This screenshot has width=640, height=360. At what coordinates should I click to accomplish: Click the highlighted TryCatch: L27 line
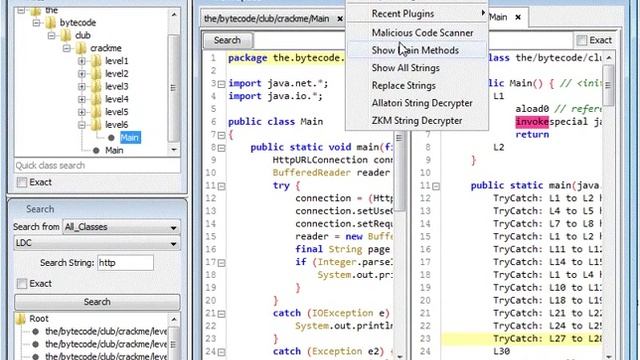pyautogui.click(x=521, y=338)
